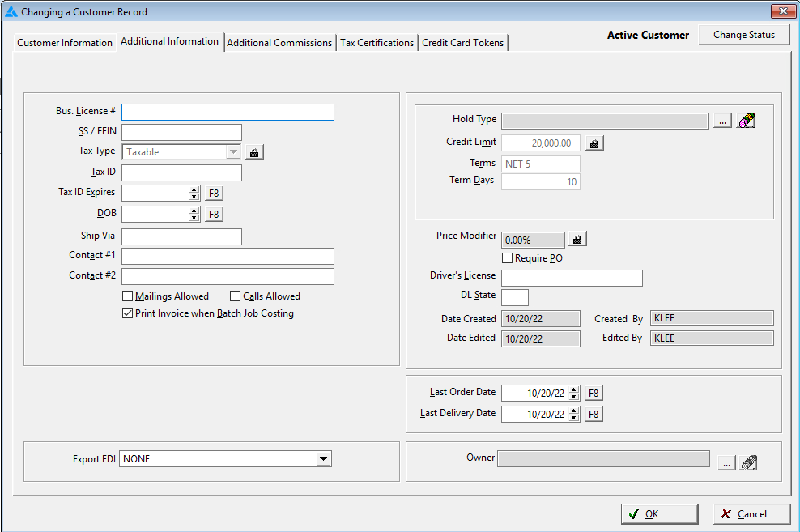Click F8 button beside DOB

coord(214,215)
